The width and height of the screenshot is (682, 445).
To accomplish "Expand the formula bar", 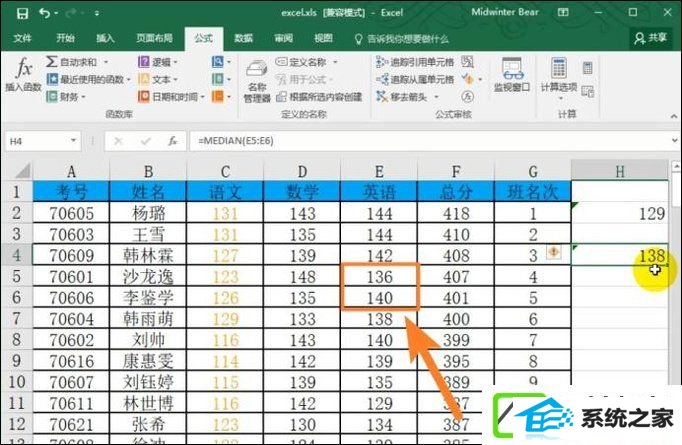I will (674, 141).
